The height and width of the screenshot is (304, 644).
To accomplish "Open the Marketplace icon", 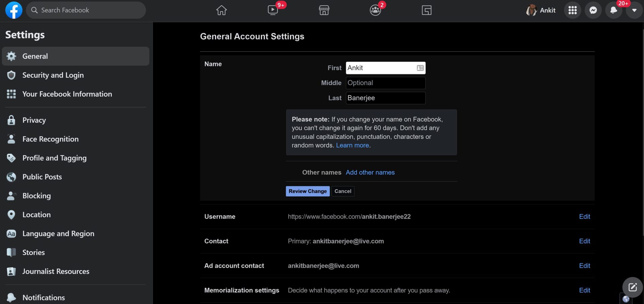I will (x=324, y=10).
